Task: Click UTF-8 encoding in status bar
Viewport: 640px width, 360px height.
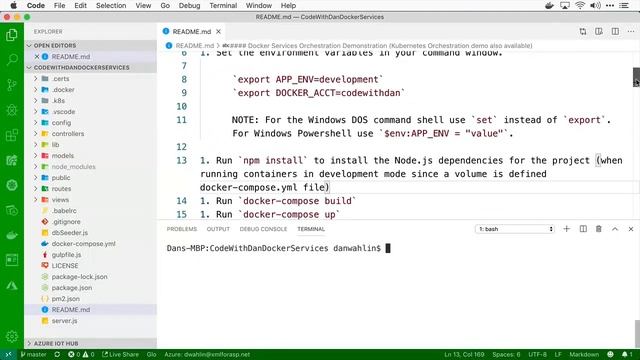Action: [x=537, y=354]
